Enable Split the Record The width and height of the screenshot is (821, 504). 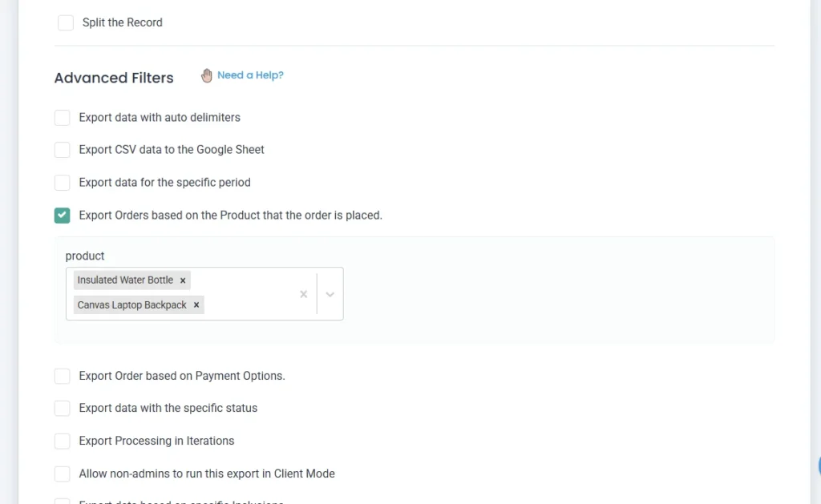click(66, 22)
